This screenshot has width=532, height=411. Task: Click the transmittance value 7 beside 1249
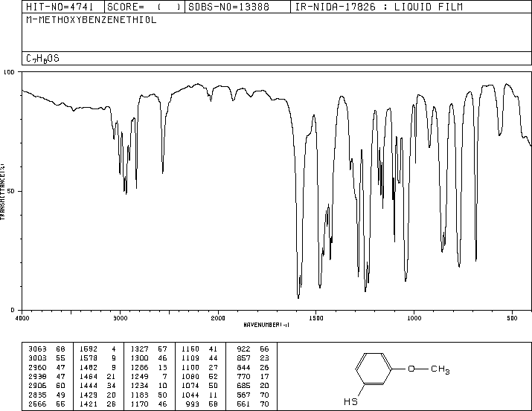[x=165, y=376]
